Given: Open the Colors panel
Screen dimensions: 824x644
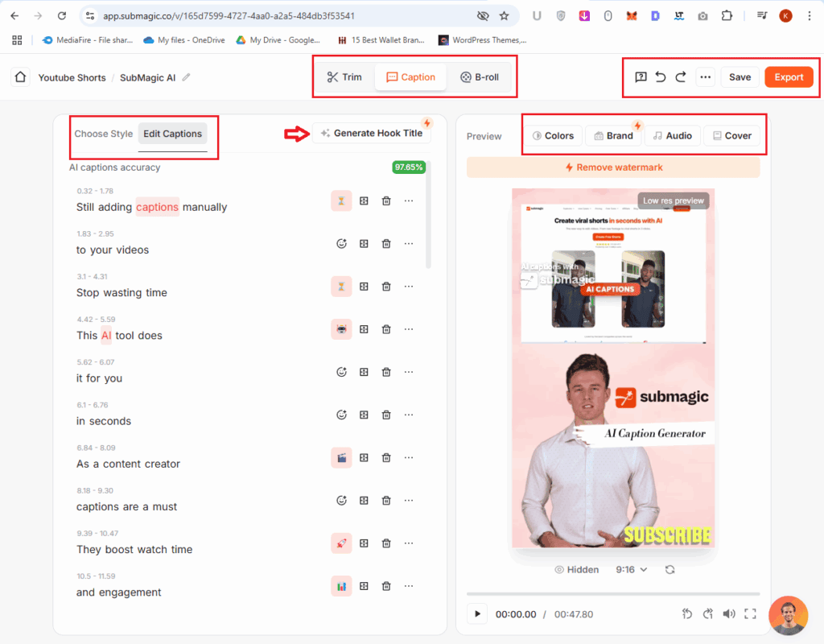Looking at the screenshot, I should 553,135.
